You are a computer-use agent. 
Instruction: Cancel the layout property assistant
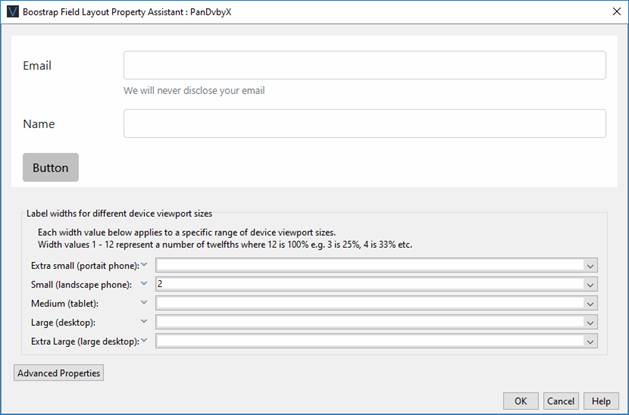(x=560, y=400)
